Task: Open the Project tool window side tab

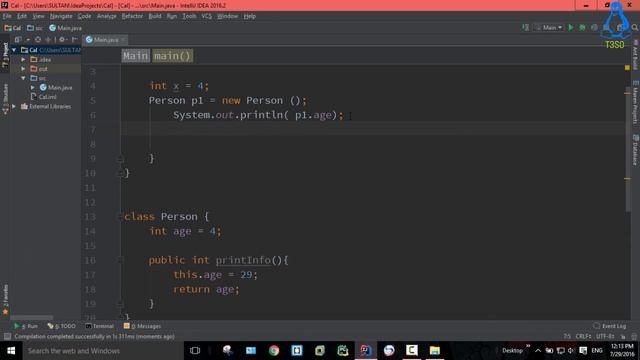Action: click(x=5, y=55)
